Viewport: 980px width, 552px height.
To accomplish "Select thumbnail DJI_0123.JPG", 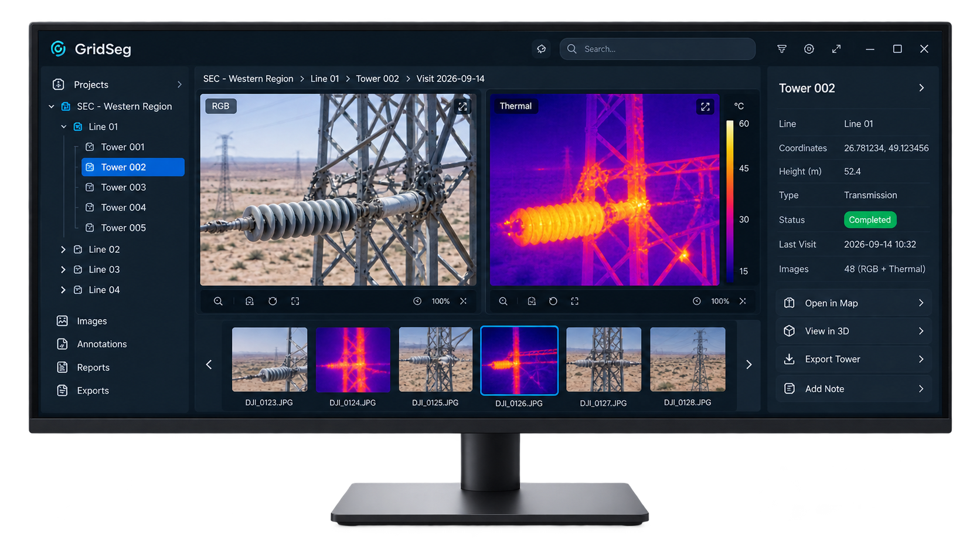I will pos(270,360).
